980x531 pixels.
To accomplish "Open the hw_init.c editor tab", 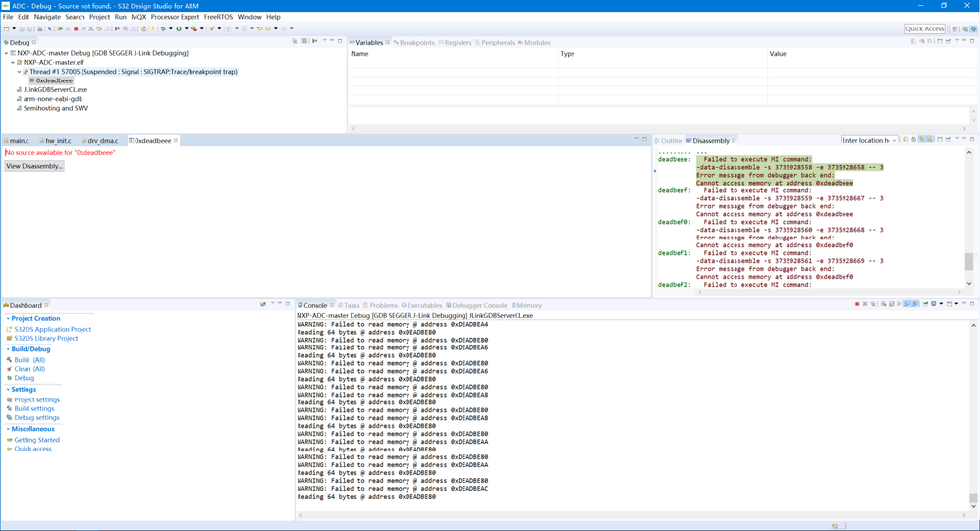I will (55, 141).
